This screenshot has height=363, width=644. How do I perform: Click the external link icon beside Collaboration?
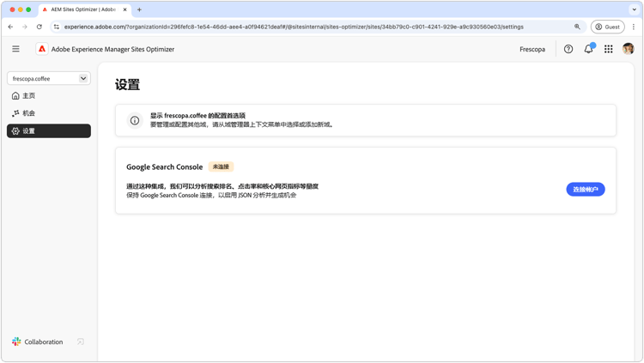pyautogui.click(x=81, y=342)
